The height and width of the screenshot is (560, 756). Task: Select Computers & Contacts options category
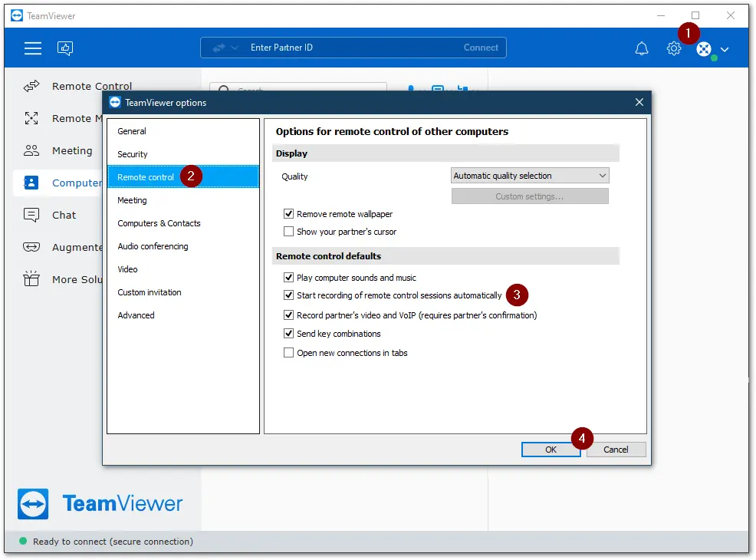(x=183, y=223)
